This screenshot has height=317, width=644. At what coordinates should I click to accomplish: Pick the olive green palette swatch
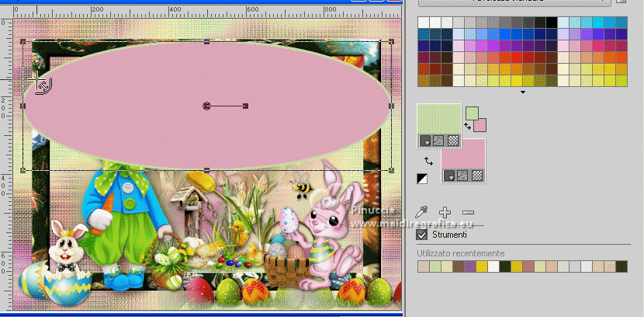click(552, 81)
